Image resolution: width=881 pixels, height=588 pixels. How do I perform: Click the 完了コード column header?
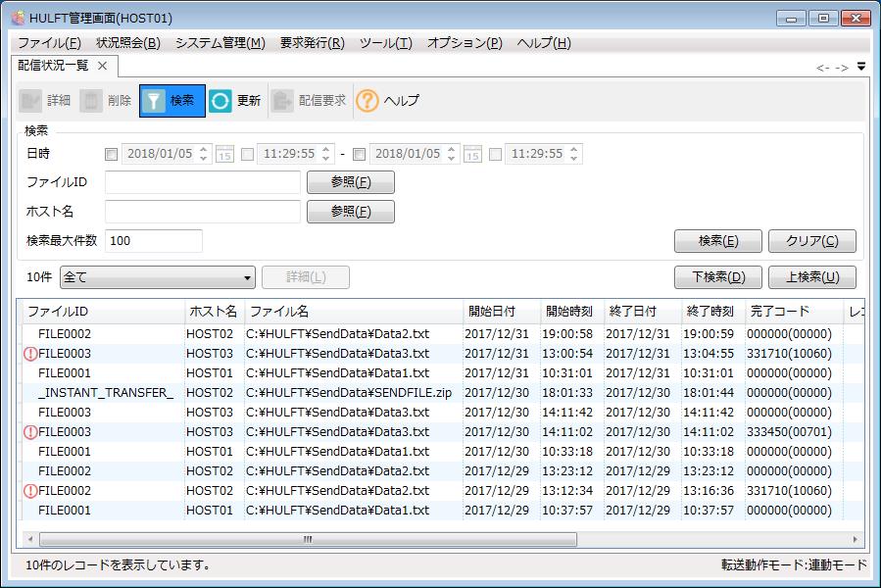pyautogui.click(x=795, y=312)
